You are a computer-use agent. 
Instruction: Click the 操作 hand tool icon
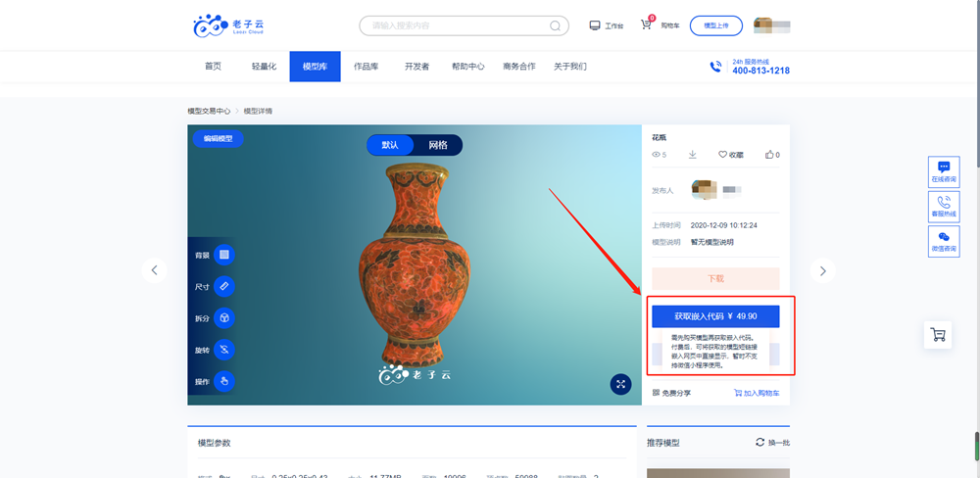(x=224, y=381)
